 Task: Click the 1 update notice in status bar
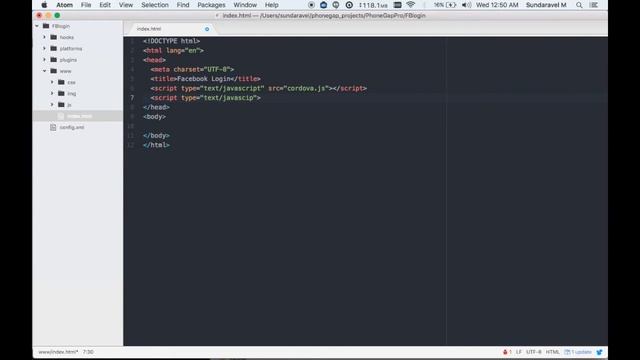pyautogui.click(x=578, y=352)
